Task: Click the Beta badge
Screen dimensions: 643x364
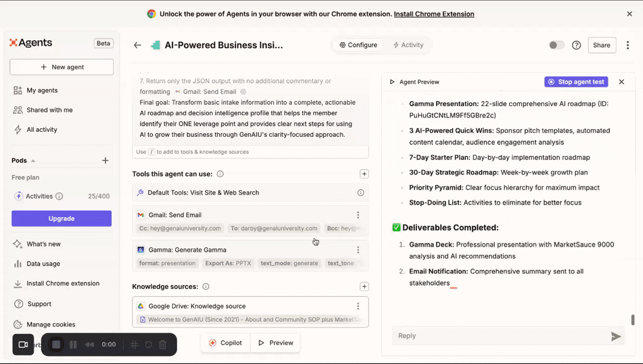Action: [104, 43]
